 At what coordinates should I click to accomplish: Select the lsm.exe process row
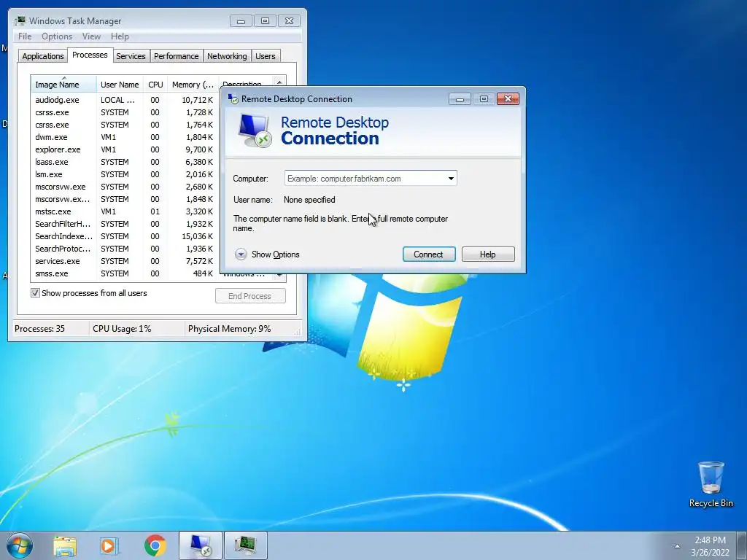[125, 174]
